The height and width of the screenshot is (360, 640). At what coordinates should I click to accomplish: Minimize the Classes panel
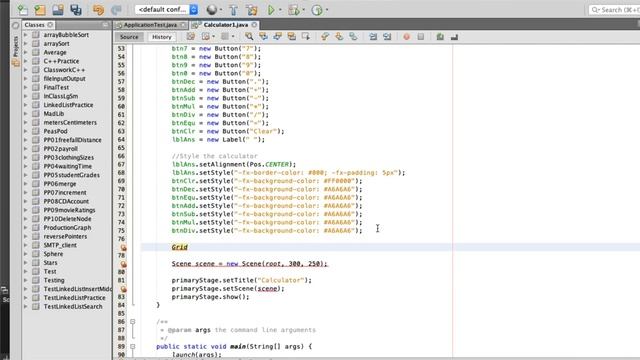click(x=105, y=25)
